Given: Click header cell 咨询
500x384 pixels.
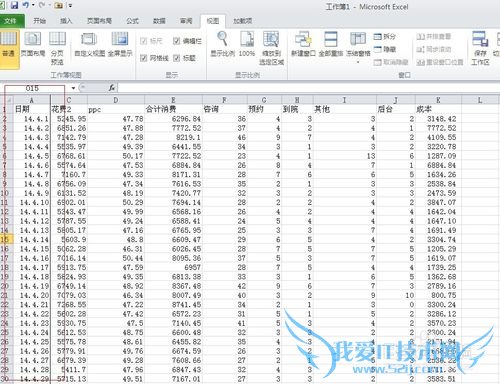Looking at the screenshot, I should (x=225, y=109).
